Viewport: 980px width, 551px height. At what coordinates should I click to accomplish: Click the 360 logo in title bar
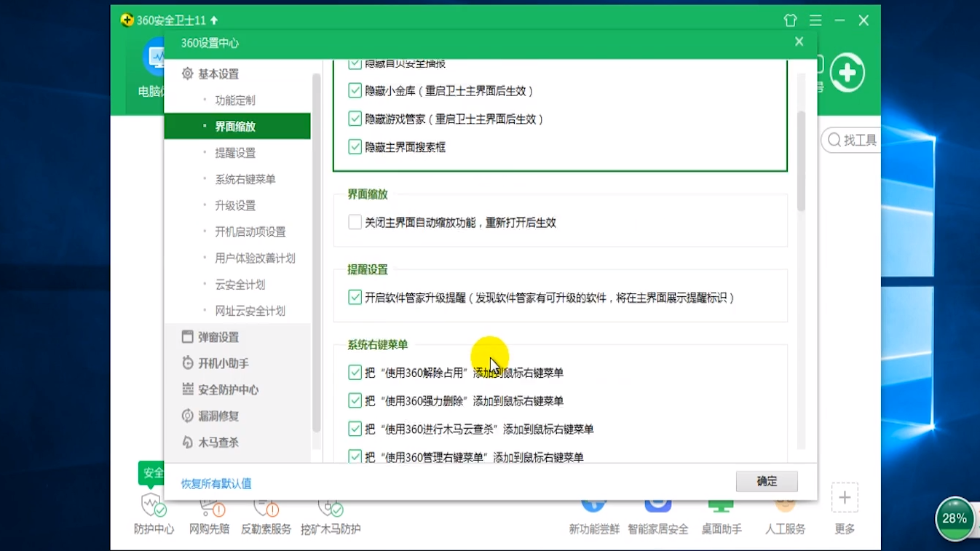pos(127,20)
